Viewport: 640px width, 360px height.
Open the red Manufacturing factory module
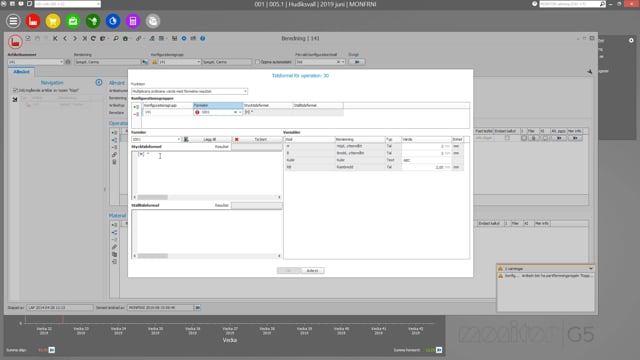coord(33,21)
